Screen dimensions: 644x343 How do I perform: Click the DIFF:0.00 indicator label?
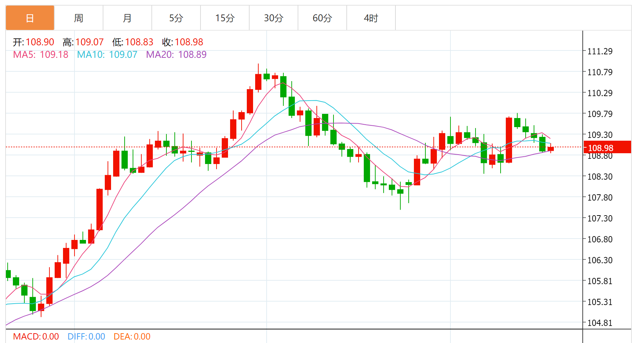pos(86,336)
